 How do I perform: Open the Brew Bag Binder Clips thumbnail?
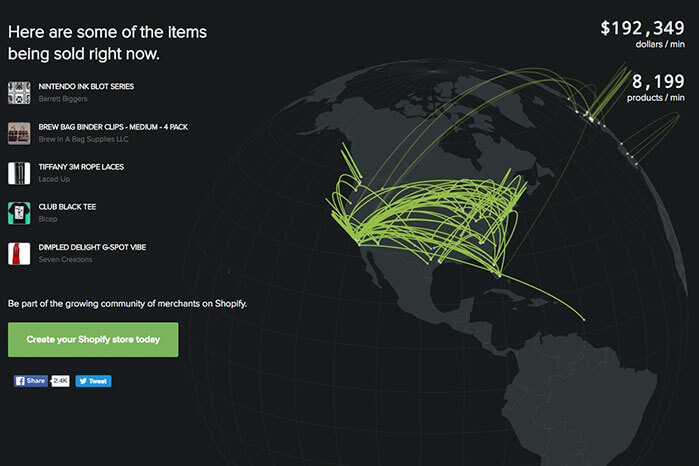coord(19,133)
